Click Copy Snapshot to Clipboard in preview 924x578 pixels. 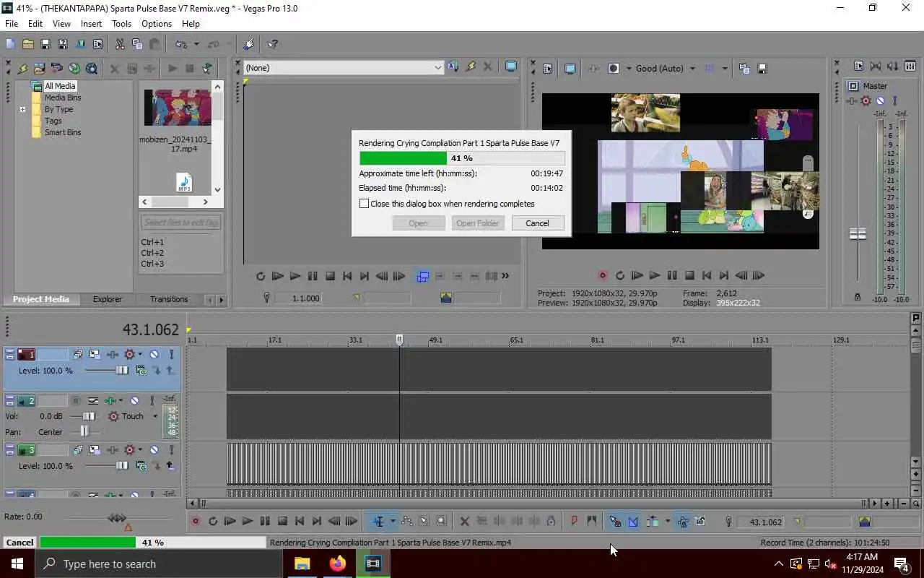point(744,69)
